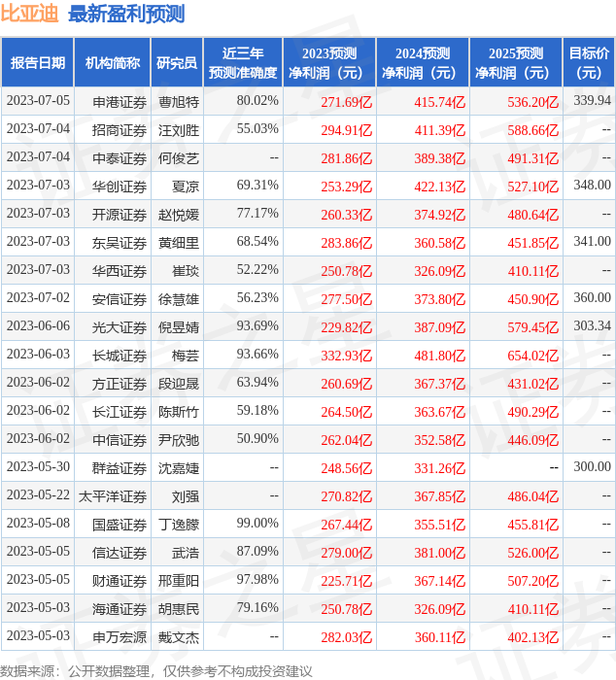This screenshot has width=616, height=680.
Task: Click the 2025预测净利润 column header
Action: point(516,63)
